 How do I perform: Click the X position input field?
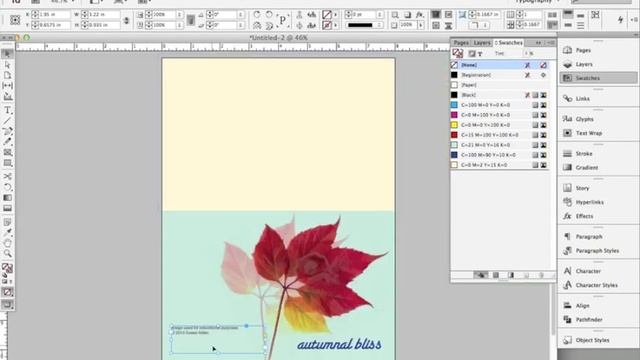(54, 15)
